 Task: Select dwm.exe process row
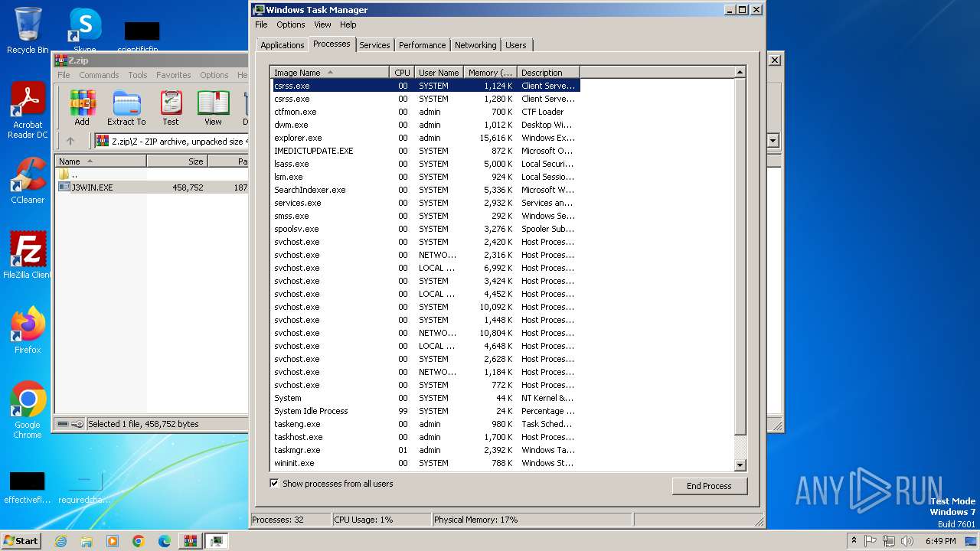[426, 125]
